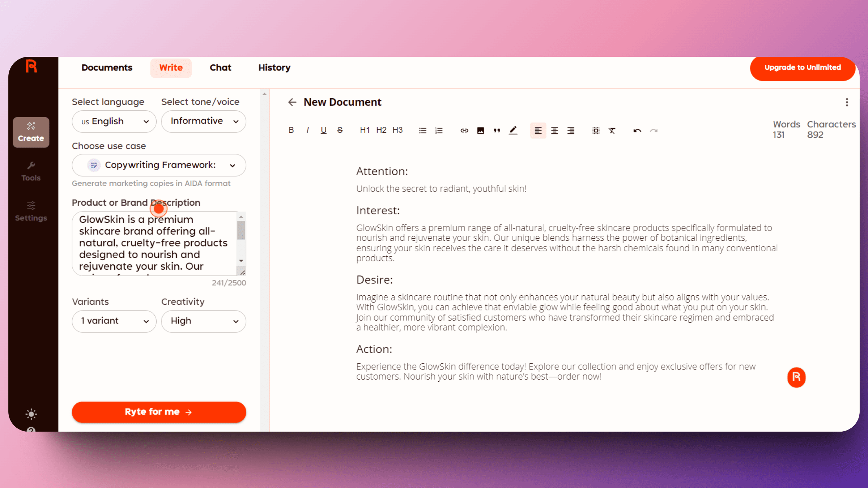Click the Underline formatting icon
This screenshot has height=488, width=868.
coord(324,130)
